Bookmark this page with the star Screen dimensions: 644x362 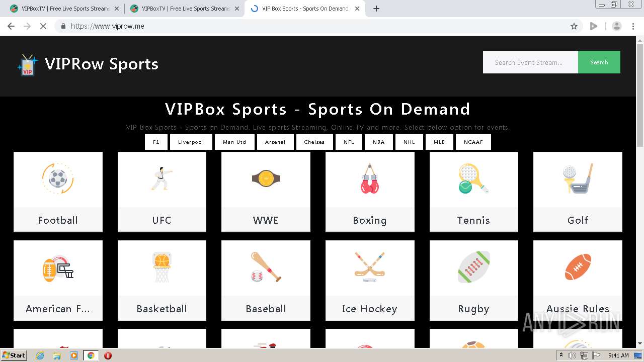(x=574, y=26)
